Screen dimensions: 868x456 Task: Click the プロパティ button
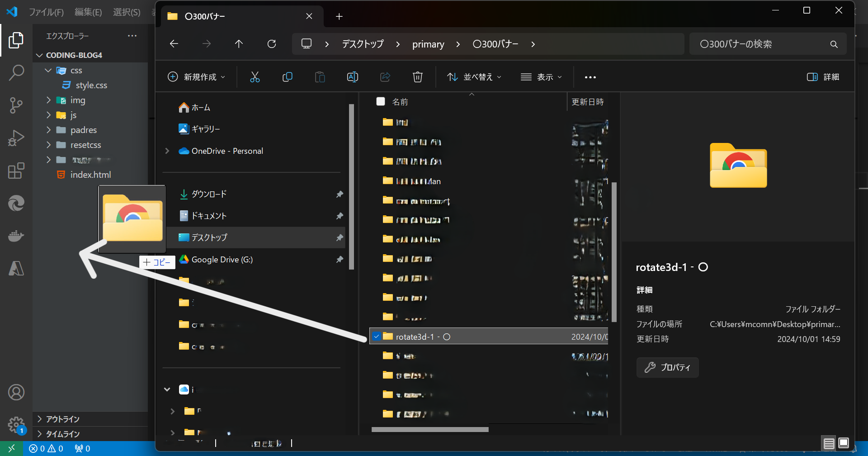click(667, 367)
